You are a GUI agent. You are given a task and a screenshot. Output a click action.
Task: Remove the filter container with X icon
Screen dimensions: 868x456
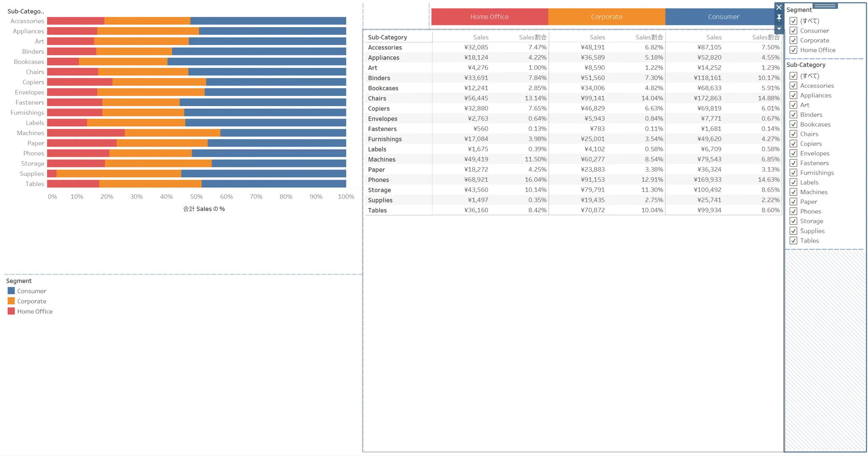(x=779, y=8)
